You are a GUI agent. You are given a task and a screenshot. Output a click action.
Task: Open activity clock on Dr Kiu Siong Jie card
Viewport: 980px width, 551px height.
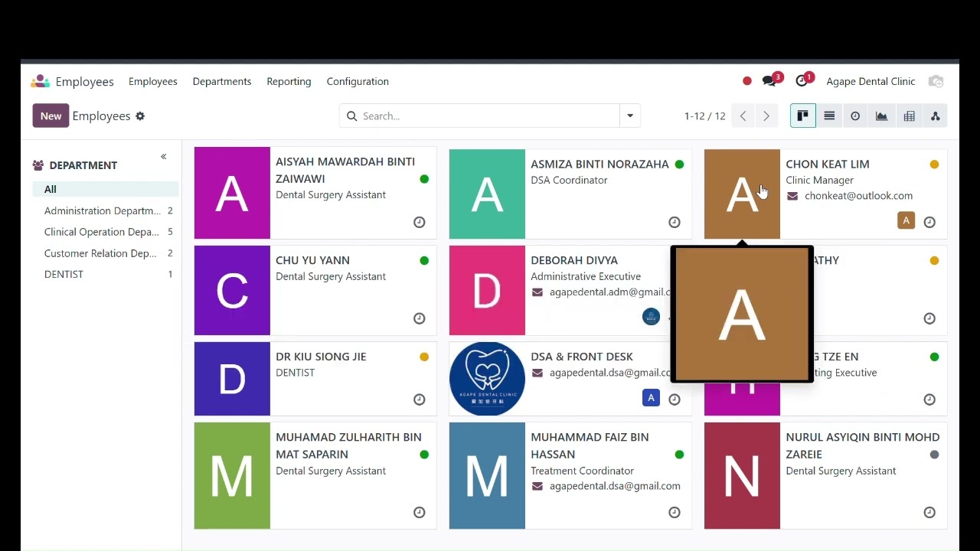point(420,399)
